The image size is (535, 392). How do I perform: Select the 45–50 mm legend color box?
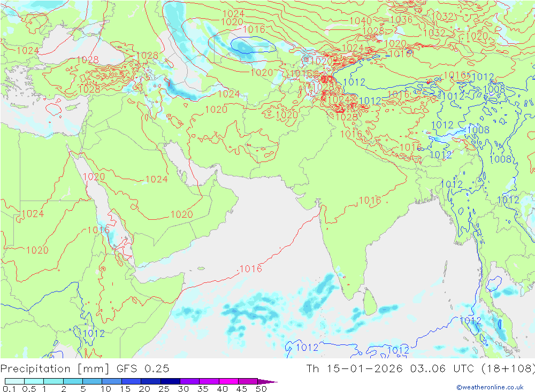tap(248, 381)
